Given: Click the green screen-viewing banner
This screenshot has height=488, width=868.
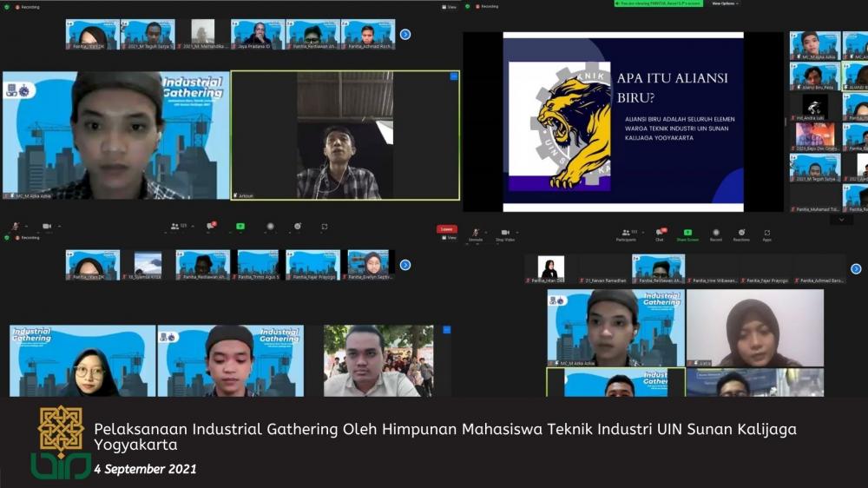Looking at the screenshot, I should [x=658, y=3].
